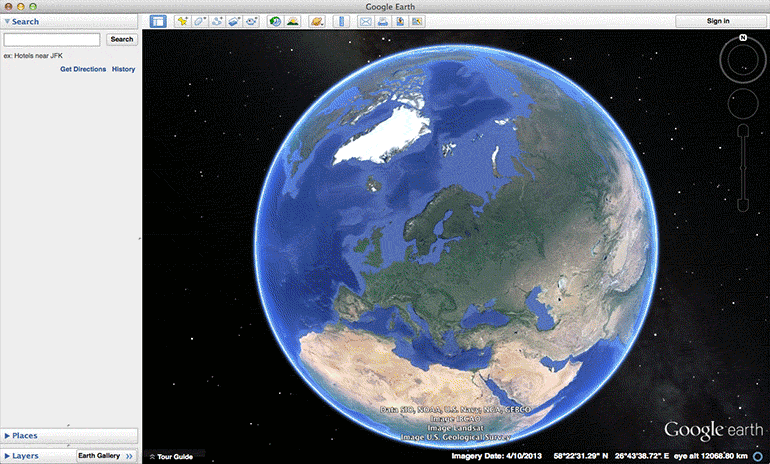Select the Add Polygon tool
770x464 pixels.
pos(200,21)
